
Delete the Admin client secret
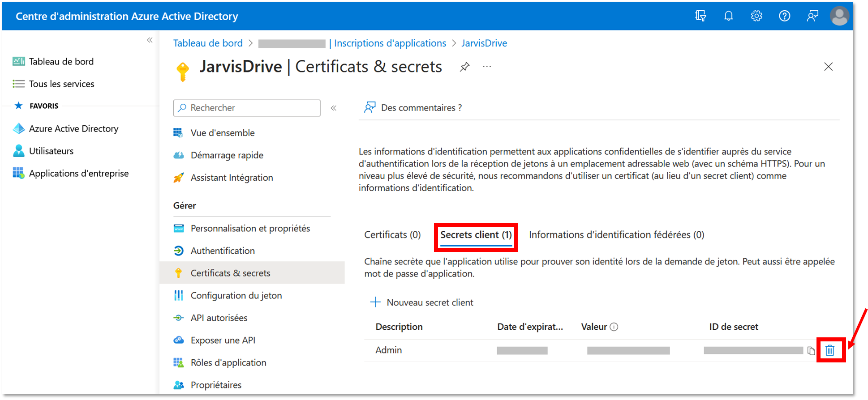click(x=830, y=350)
